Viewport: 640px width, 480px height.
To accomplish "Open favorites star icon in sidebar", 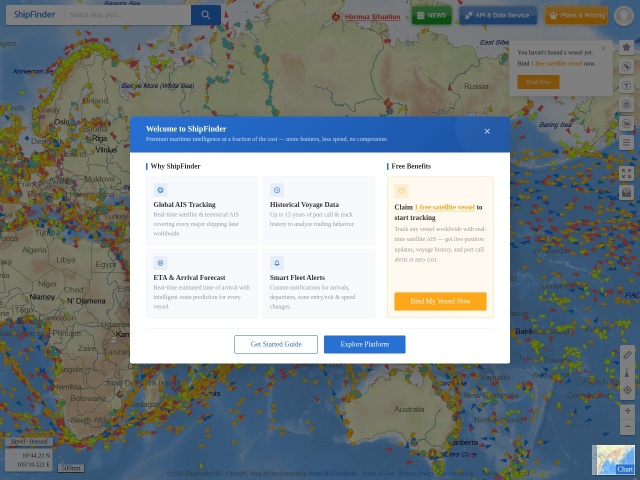I will pyautogui.click(x=626, y=48).
